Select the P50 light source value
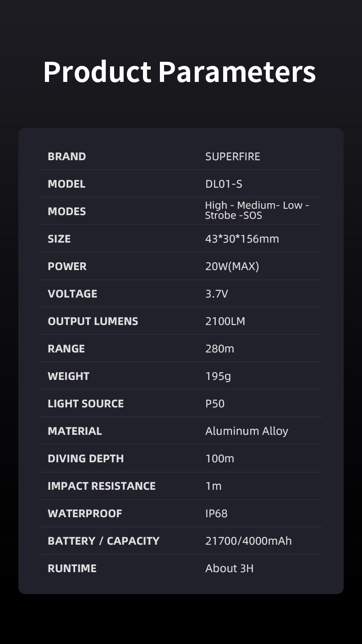This screenshot has width=362, height=644. point(215,404)
